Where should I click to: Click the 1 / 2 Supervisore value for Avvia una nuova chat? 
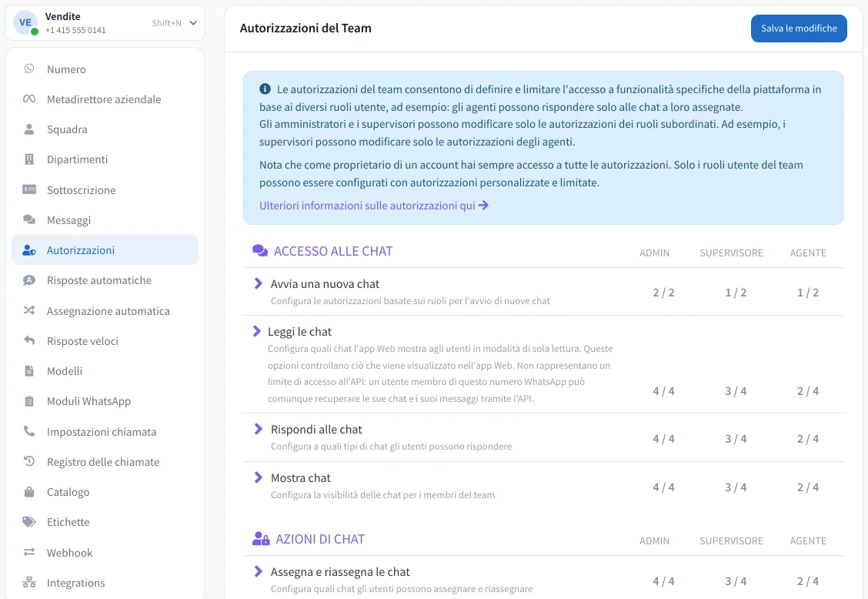[x=736, y=292]
